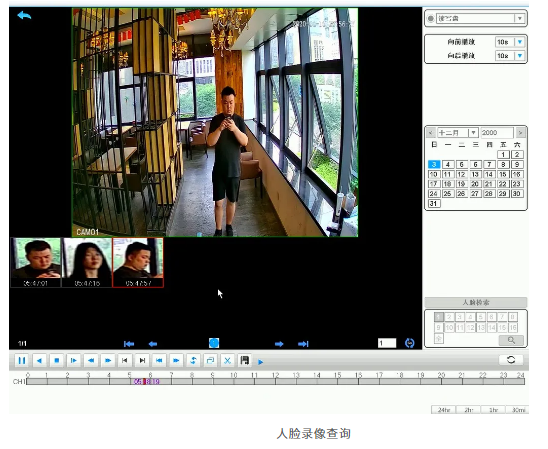
Task: Jump to first page of face results
Action: click(129, 344)
